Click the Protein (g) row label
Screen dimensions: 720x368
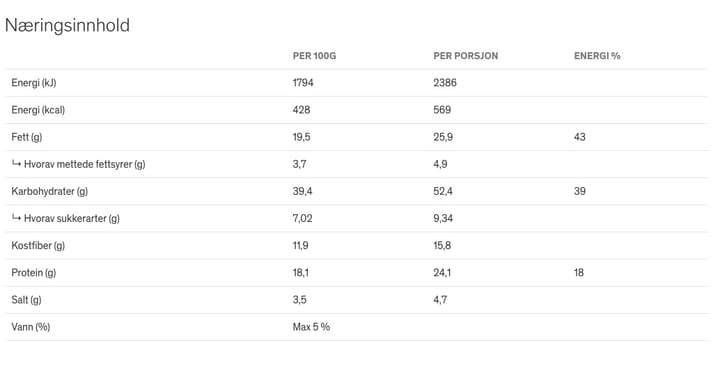click(34, 273)
